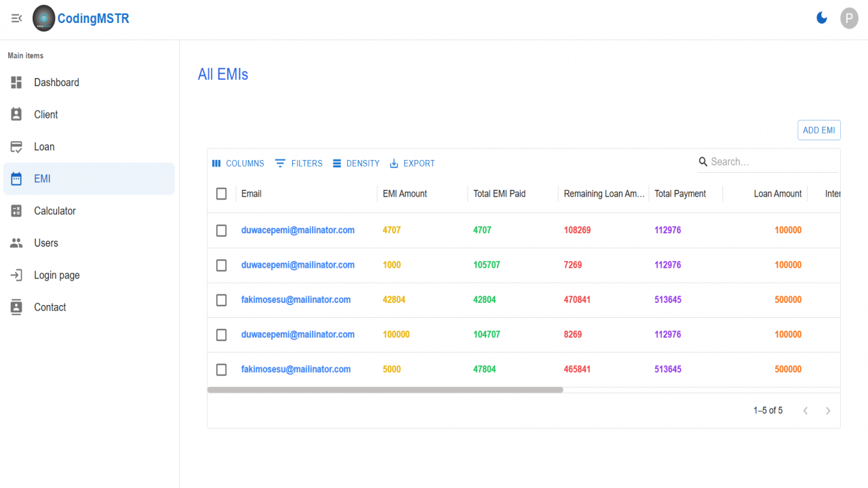Go to Client in the sidebar
The width and height of the screenshot is (868, 488).
89,115
